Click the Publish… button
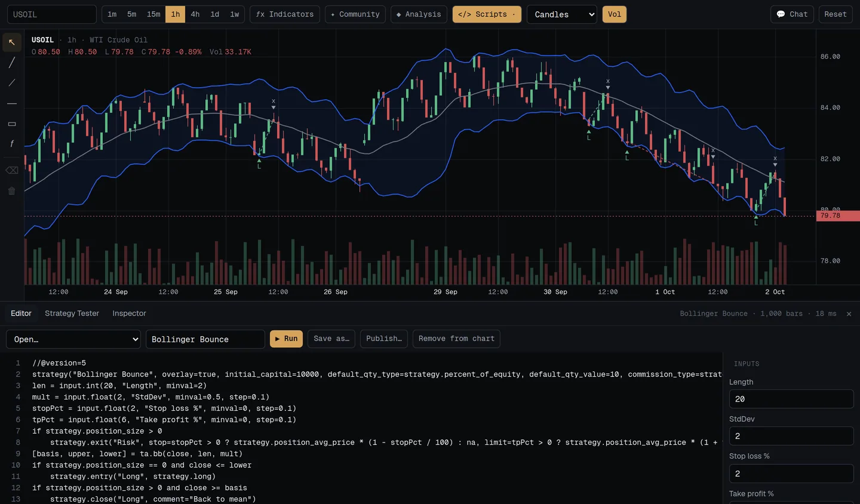The width and height of the screenshot is (860, 504). [x=384, y=339]
